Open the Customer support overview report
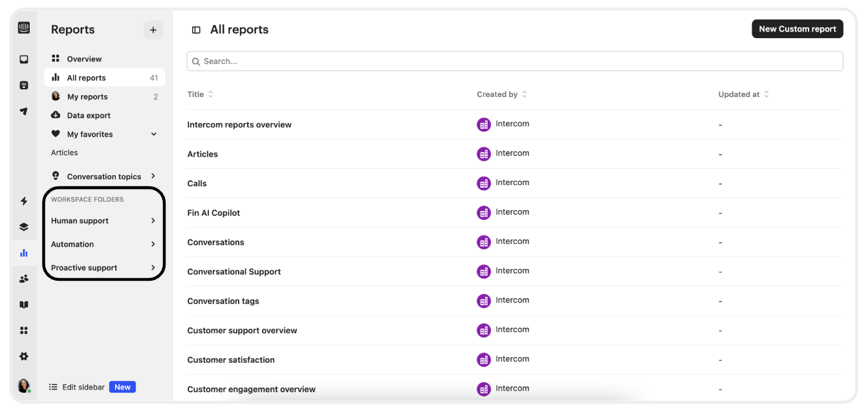The image size is (868, 414). (242, 331)
